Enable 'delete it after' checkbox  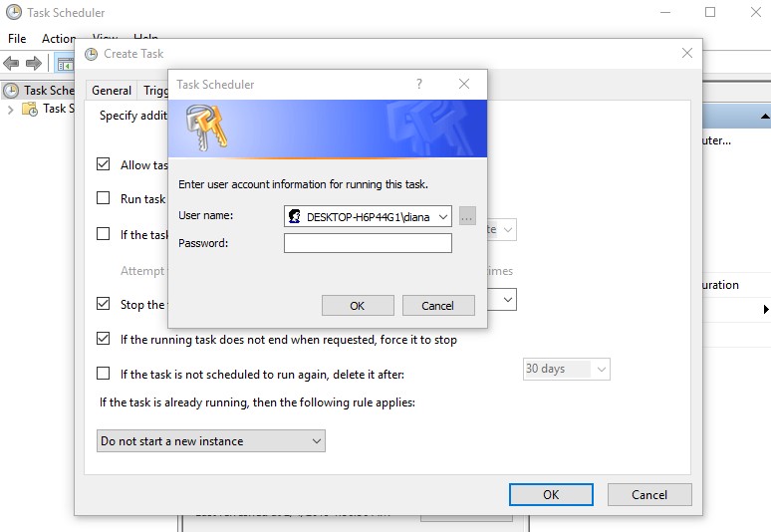click(x=104, y=374)
